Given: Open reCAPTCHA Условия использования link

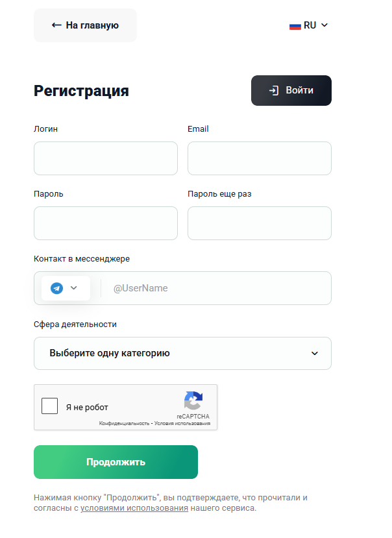Looking at the screenshot, I should point(182,424).
